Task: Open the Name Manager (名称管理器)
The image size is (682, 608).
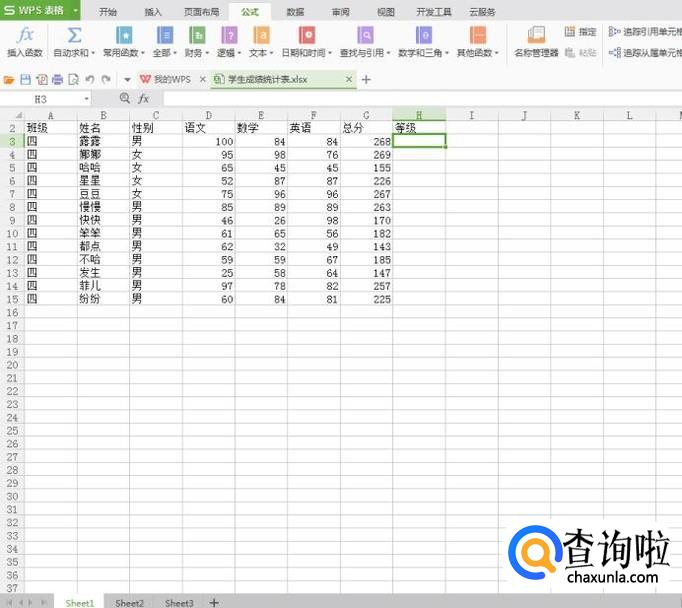Action: (536, 42)
